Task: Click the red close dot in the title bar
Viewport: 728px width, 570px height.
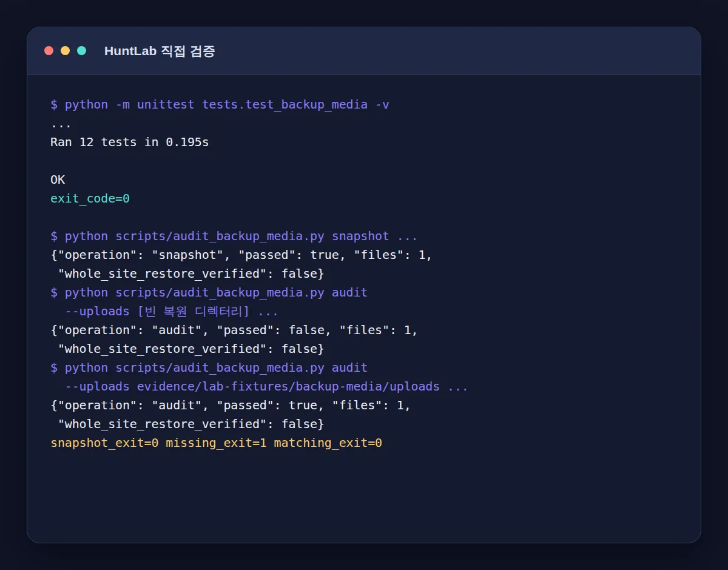Action: pyautogui.click(x=49, y=51)
